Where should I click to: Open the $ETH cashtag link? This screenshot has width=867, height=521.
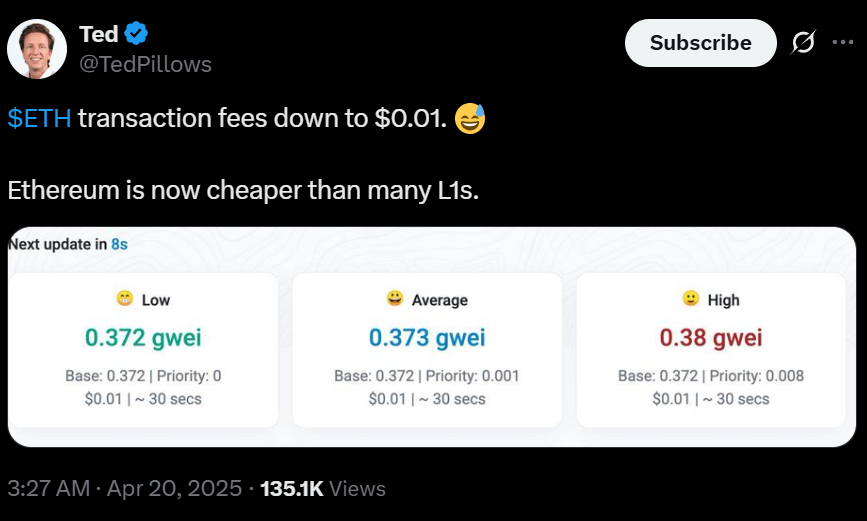click(39, 118)
